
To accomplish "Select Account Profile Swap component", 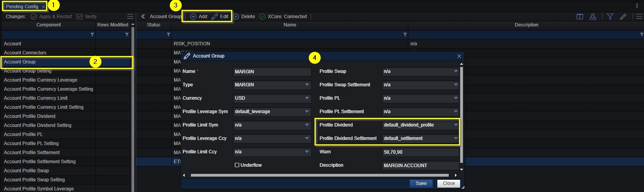I will [x=66, y=171].
